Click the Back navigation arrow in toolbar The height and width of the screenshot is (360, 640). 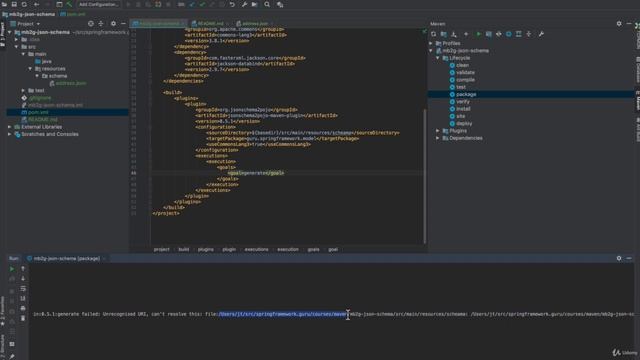[x=36, y=4]
